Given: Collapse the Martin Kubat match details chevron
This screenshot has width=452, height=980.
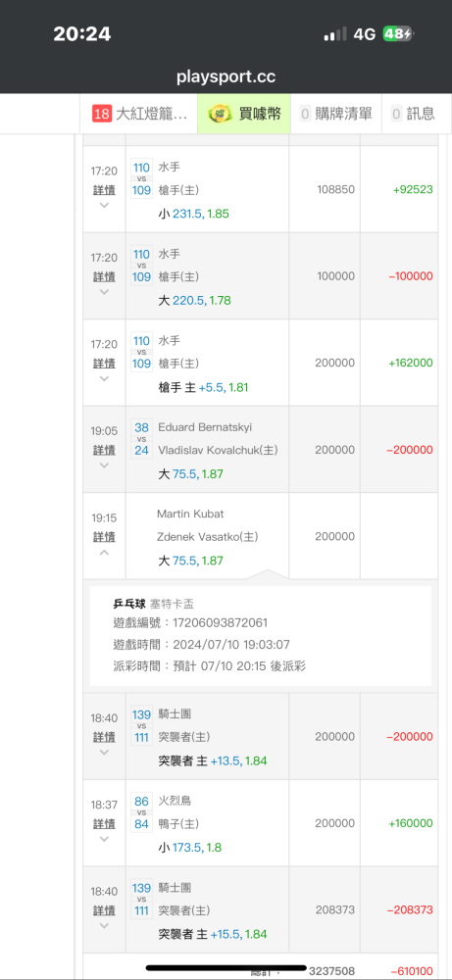Looking at the screenshot, I should [x=104, y=552].
